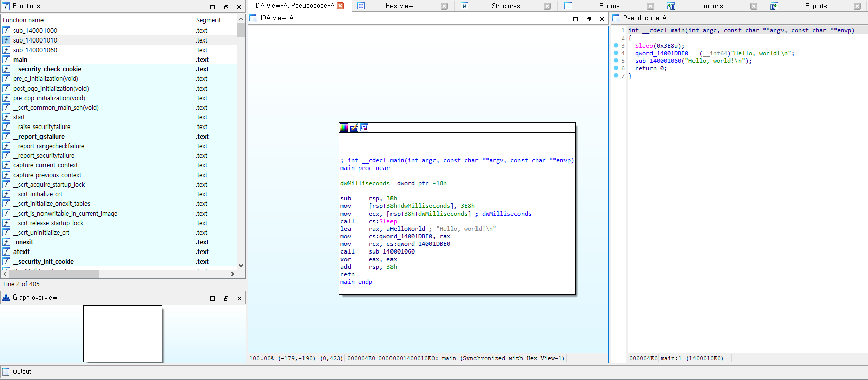868x380 pixels.
Task: Click the Enums tab icon
Action: [568, 6]
